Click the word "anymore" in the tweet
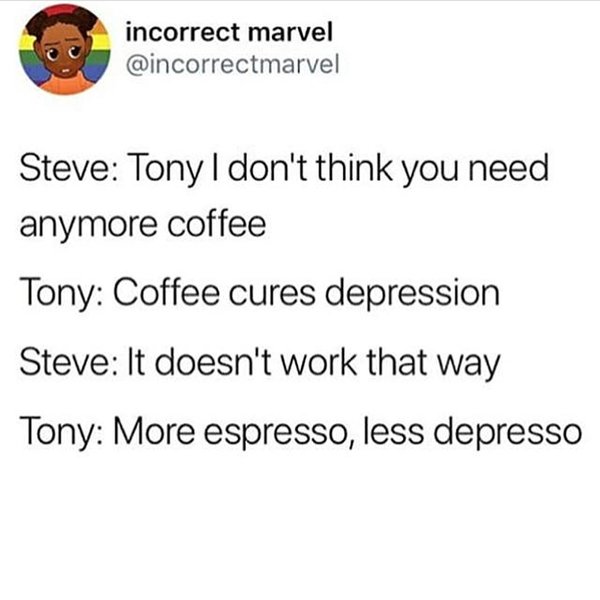The height and width of the screenshot is (600, 600). (x=88, y=226)
